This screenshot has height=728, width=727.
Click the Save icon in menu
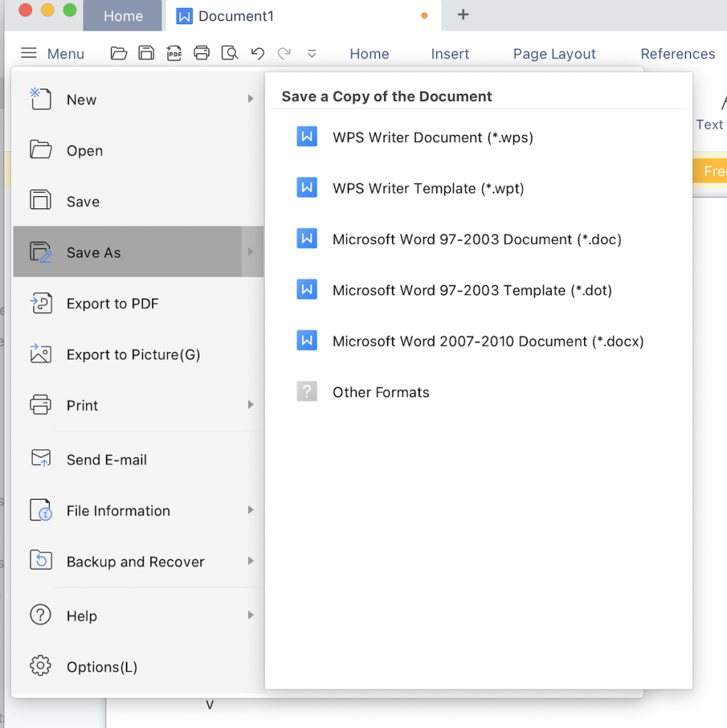[x=41, y=200]
